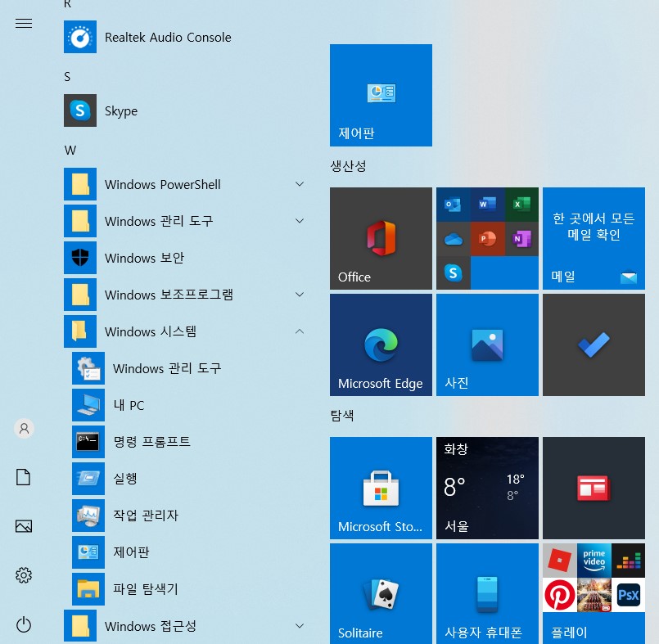This screenshot has height=644, width=659.
Task: Open Documents icon in left sidebar
Action: pos(24,477)
